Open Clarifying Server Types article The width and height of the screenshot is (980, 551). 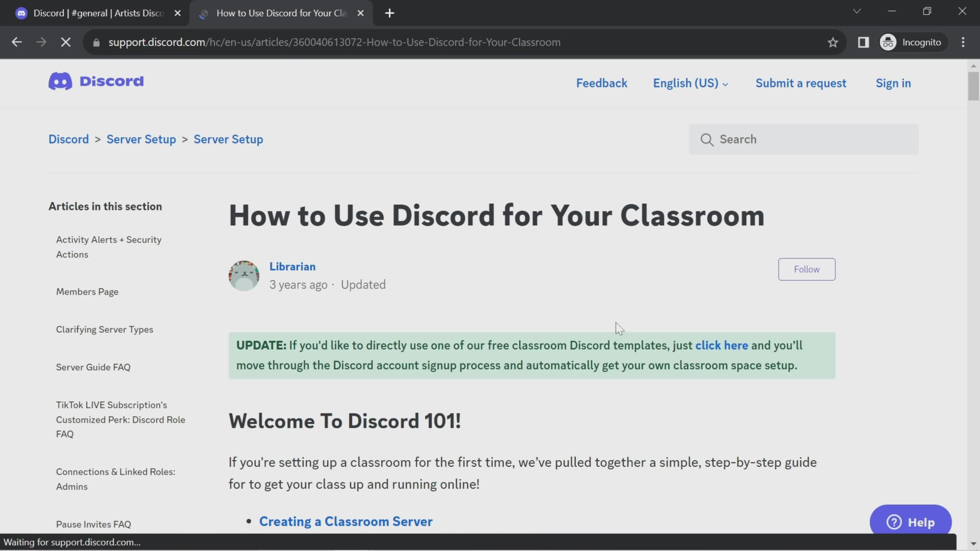tap(105, 329)
